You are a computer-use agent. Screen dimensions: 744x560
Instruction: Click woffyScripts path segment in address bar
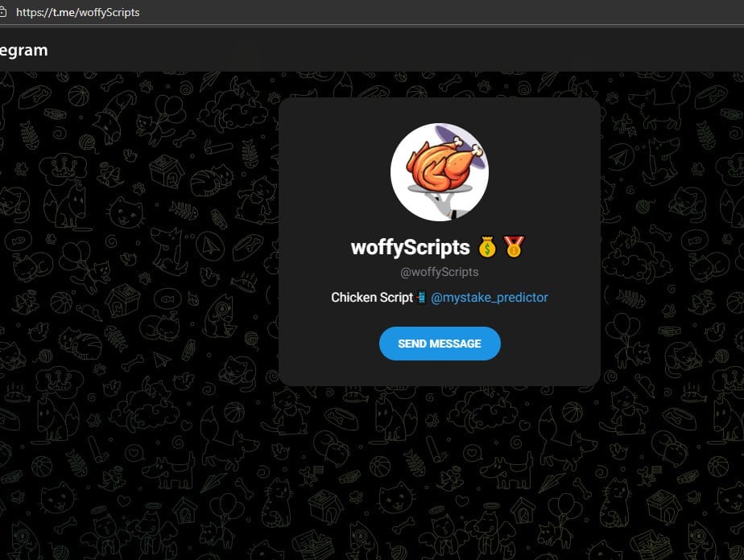110,12
